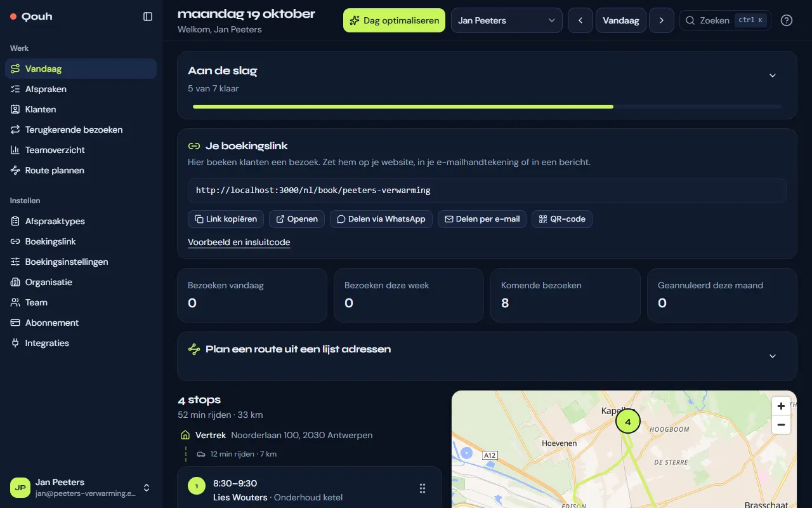
Task: Open the help question mark icon
Action: [787, 20]
